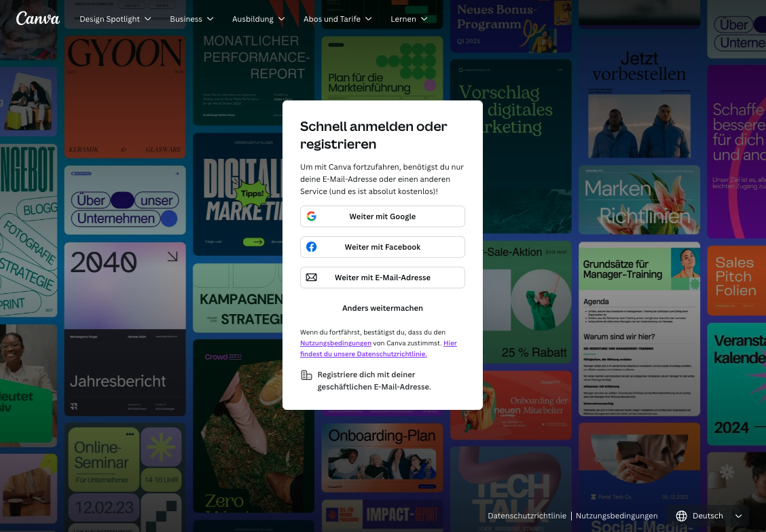This screenshot has height=532, width=766.
Task: Open the Jetzt vorbestellen template
Action: [639, 96]
